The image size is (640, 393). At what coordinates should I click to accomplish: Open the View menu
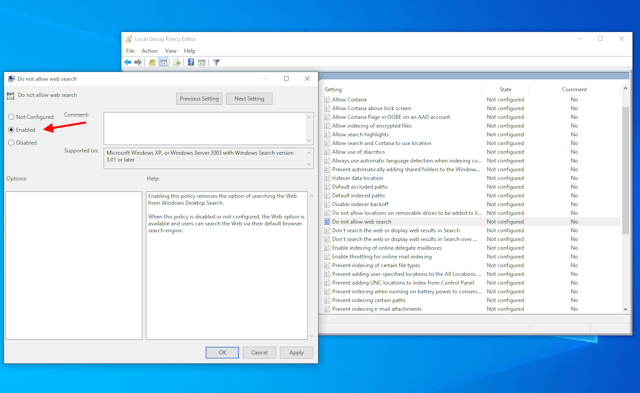tap(171, 51)
